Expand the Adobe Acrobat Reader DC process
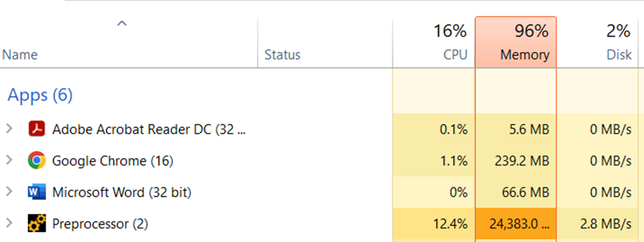644x242 pixels. (9, 129)
